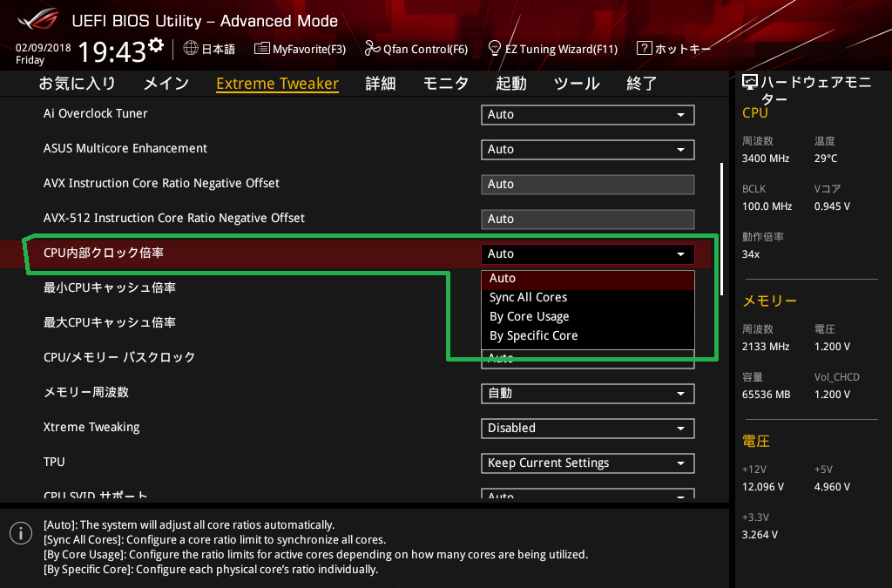Select the CPU内部クロック倍率 row label
Image resolution: width=892 pixels, height=588 pixels.
pos(104,253)
